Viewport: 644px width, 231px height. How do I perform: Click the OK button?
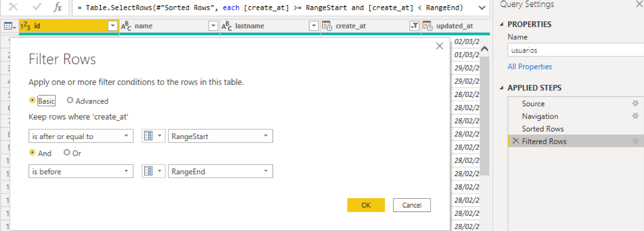(366, 205)
